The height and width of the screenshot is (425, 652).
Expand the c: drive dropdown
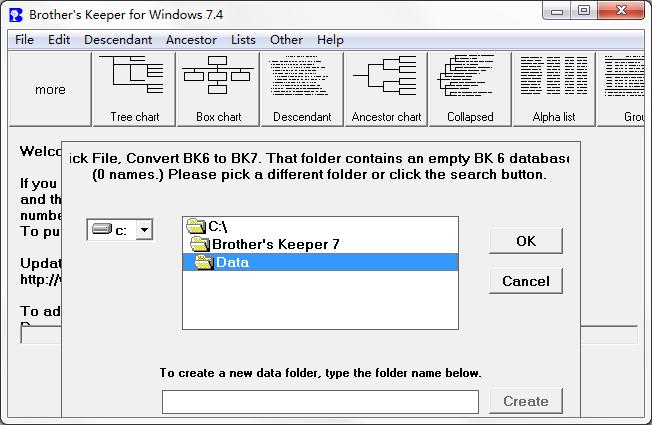(x=144, y=230)
